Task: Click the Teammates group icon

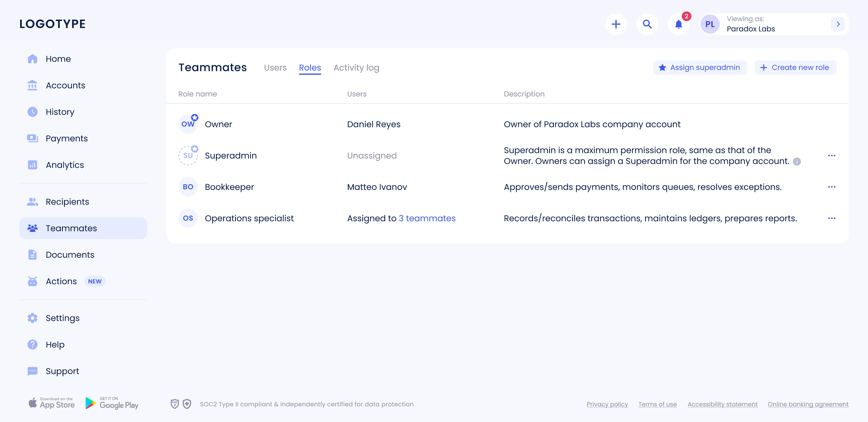Action: pos(32,228)
